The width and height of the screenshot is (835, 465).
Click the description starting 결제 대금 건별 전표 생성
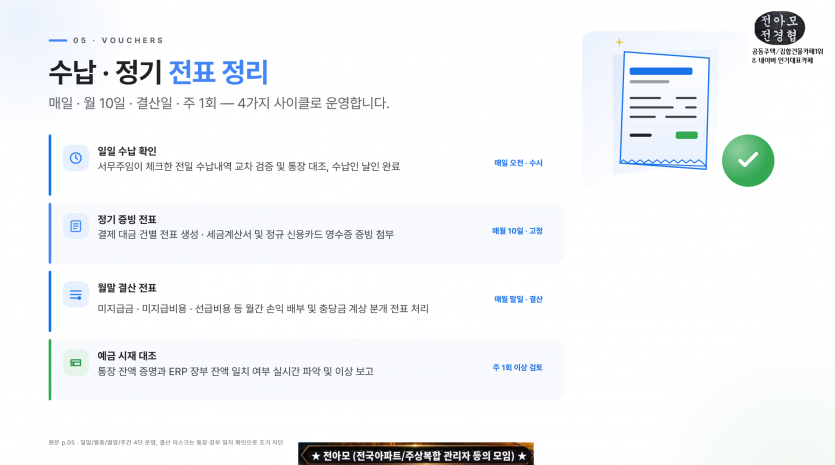[x=245, y=235]
